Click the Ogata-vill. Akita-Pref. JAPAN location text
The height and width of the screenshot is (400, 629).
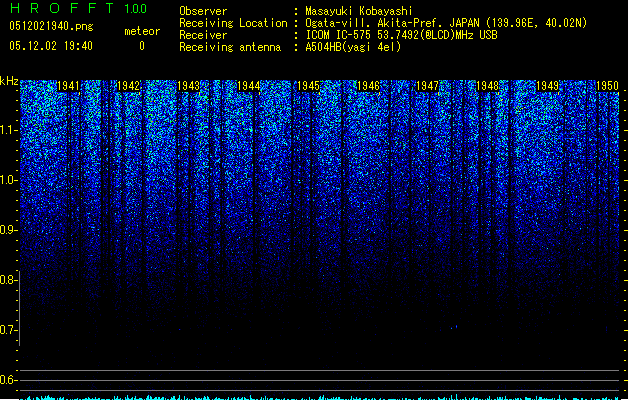446,23
